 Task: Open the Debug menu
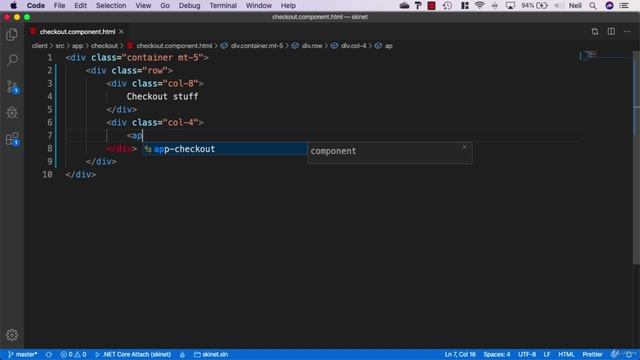coord(189,6)
